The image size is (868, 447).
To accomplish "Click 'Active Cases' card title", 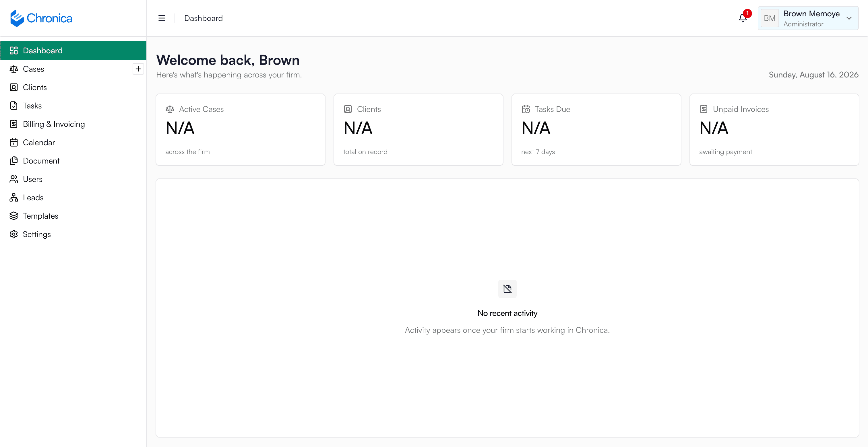I will click(x=201, y=109).
